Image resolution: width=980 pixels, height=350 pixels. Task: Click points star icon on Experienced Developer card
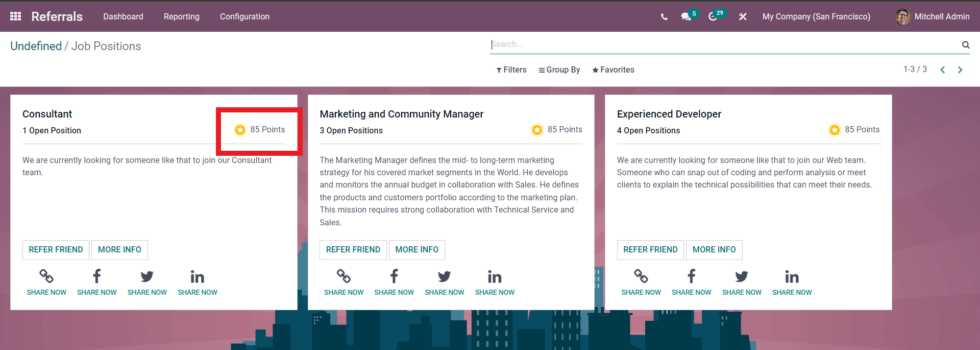[x=835, y=130]
